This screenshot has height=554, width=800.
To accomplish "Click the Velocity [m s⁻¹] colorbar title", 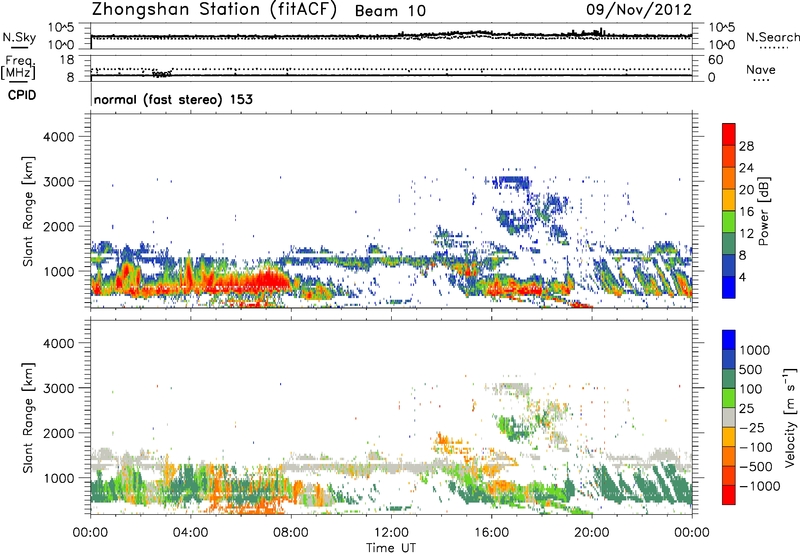I will point(790,417).
